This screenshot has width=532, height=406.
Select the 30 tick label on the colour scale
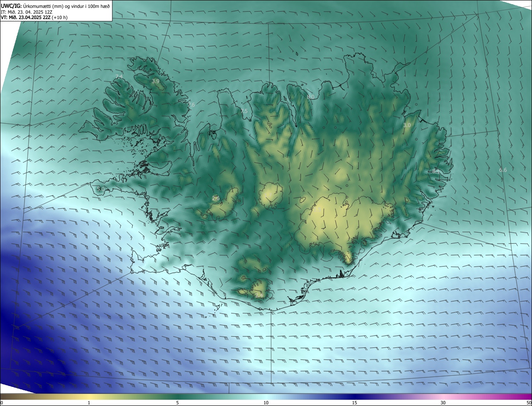point(443,403)
